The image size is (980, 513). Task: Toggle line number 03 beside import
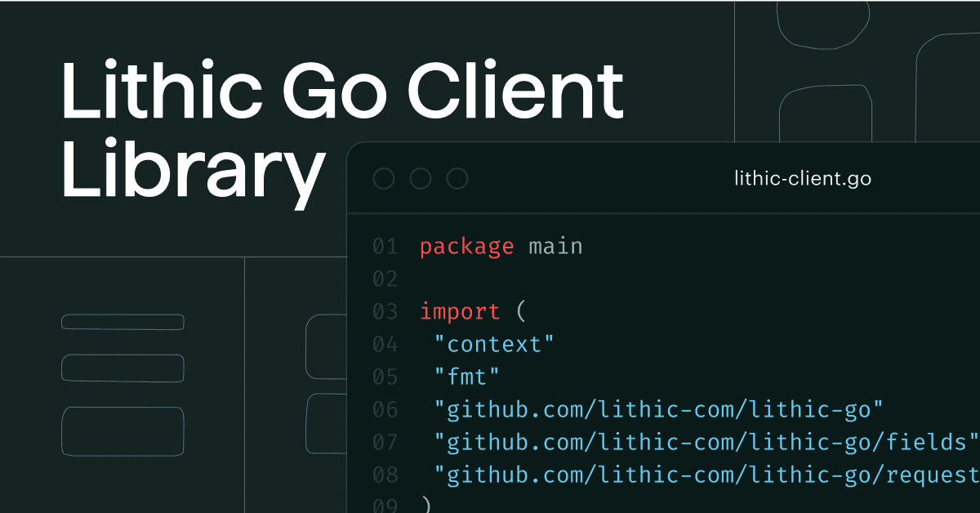pos(385,311)
